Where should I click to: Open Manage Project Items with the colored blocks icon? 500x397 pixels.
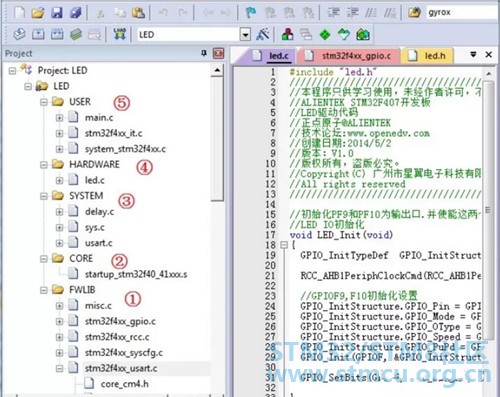point(287,34)
